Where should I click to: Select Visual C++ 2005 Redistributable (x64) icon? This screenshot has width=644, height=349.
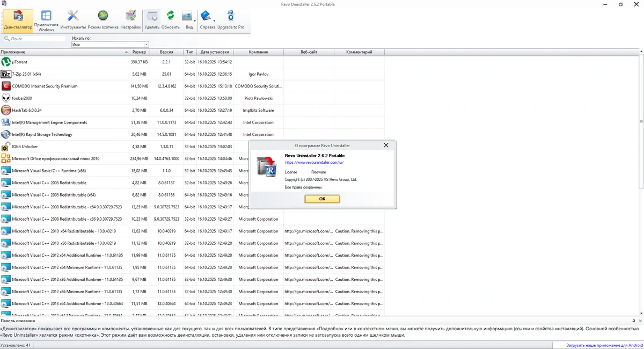click(6, 195)
